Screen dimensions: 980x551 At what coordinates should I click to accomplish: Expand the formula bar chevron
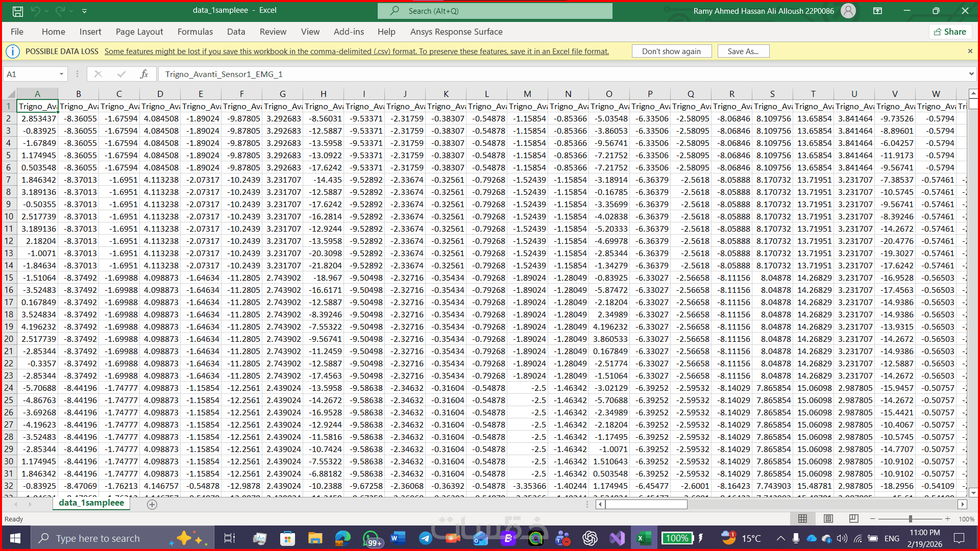point(971,74)
